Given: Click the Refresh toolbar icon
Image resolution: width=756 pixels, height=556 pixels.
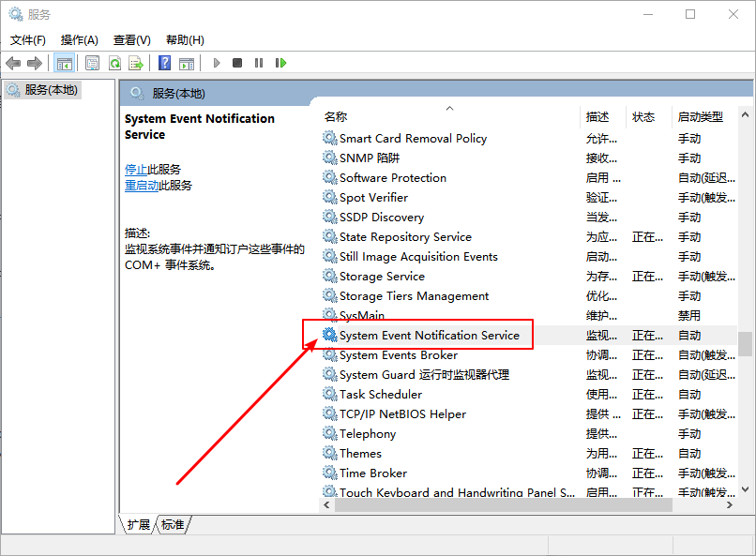Looking at the screenshot, I should [114, 63].
